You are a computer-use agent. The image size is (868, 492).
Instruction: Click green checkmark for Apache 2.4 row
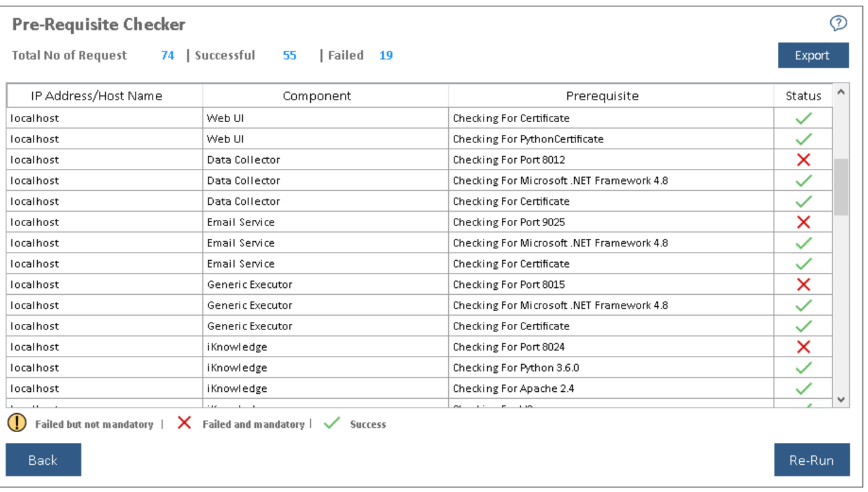803,389
